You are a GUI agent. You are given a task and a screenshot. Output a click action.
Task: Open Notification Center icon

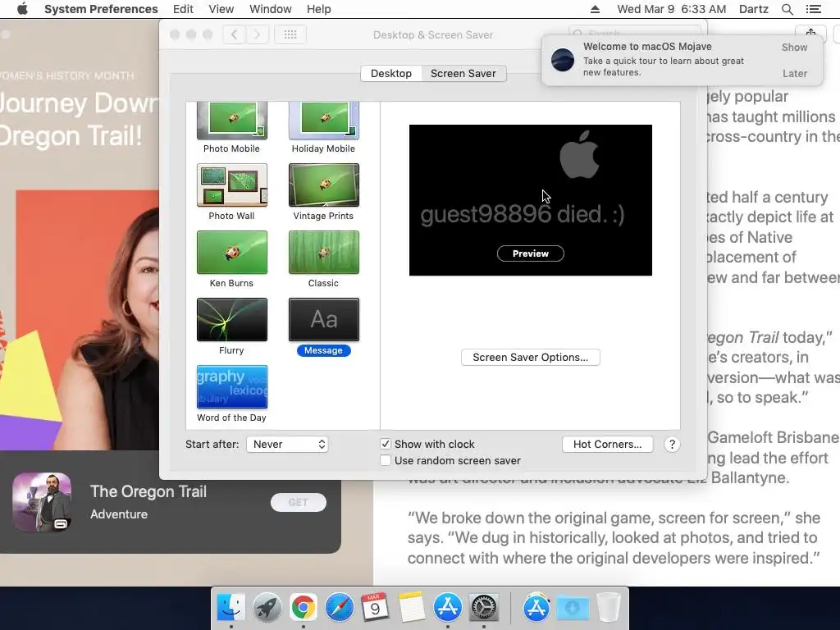click(x=813, y=9)
